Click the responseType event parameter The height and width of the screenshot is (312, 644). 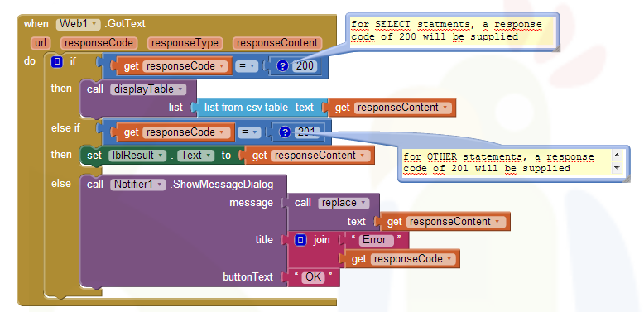click(x=185, y=43)
